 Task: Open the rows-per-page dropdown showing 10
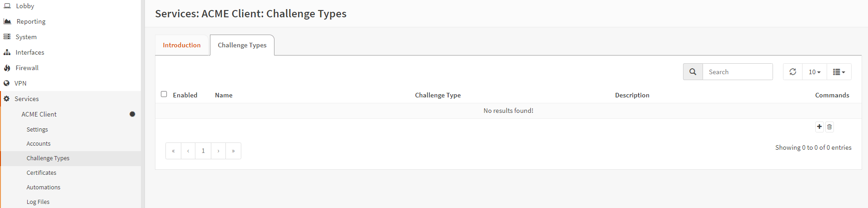point(814,72)
